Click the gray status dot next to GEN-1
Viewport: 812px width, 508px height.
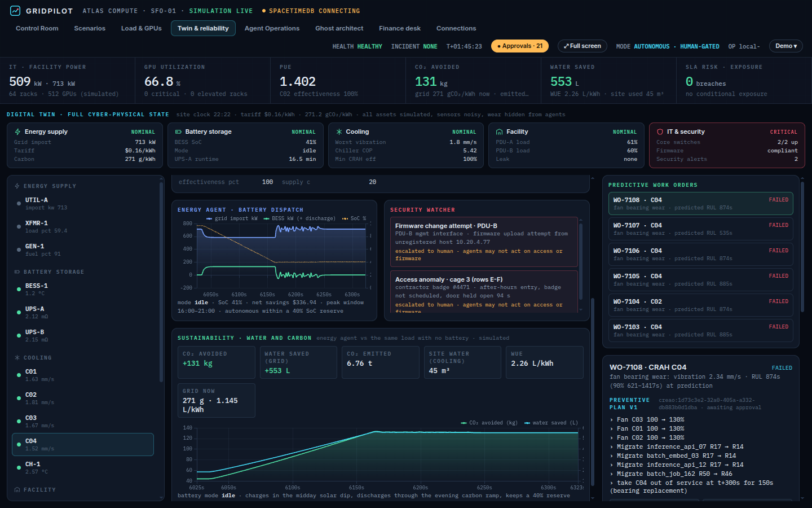pos(20,250)
